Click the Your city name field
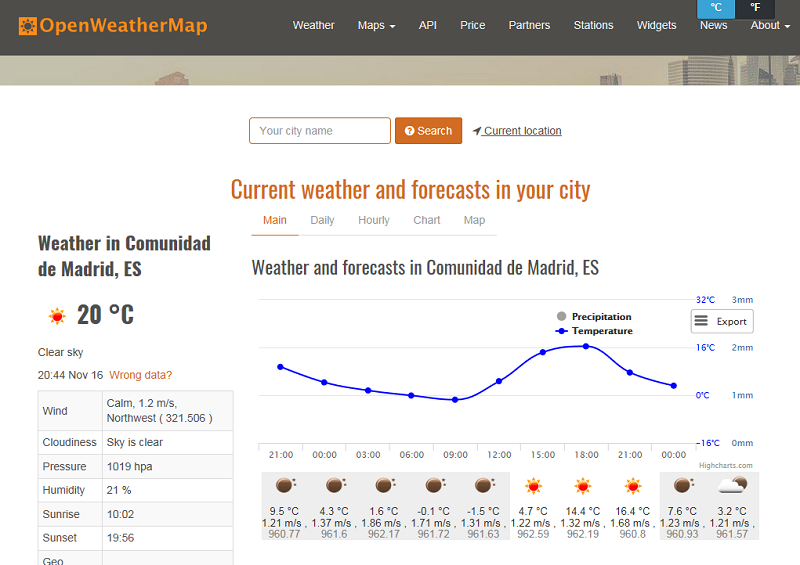 [x=320, y=131]
